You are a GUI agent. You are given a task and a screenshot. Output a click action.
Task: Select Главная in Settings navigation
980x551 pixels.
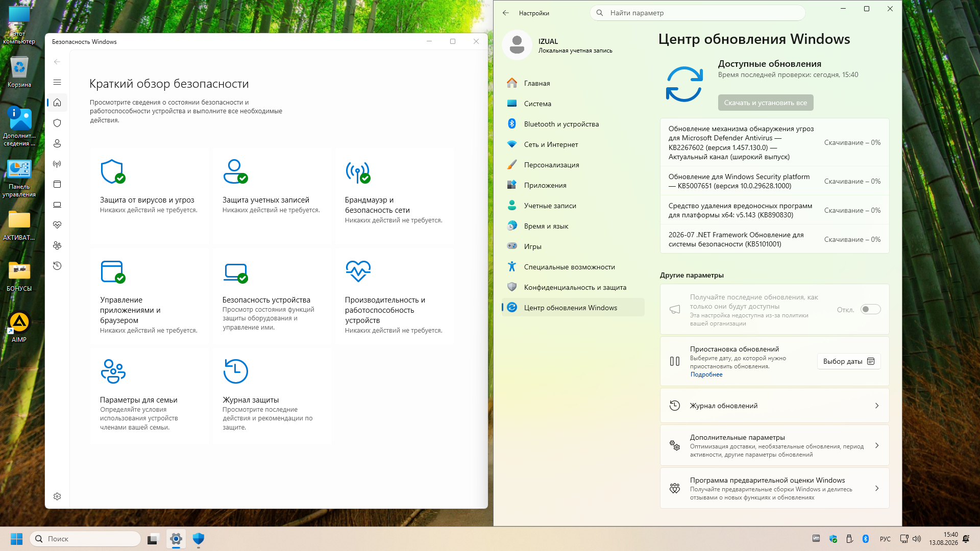[573, 83]
